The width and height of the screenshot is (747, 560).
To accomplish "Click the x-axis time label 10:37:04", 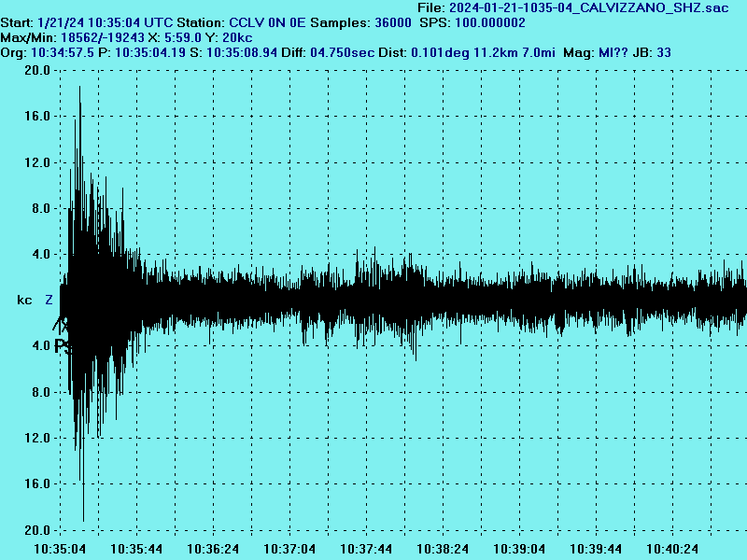I will click(289, 549).
